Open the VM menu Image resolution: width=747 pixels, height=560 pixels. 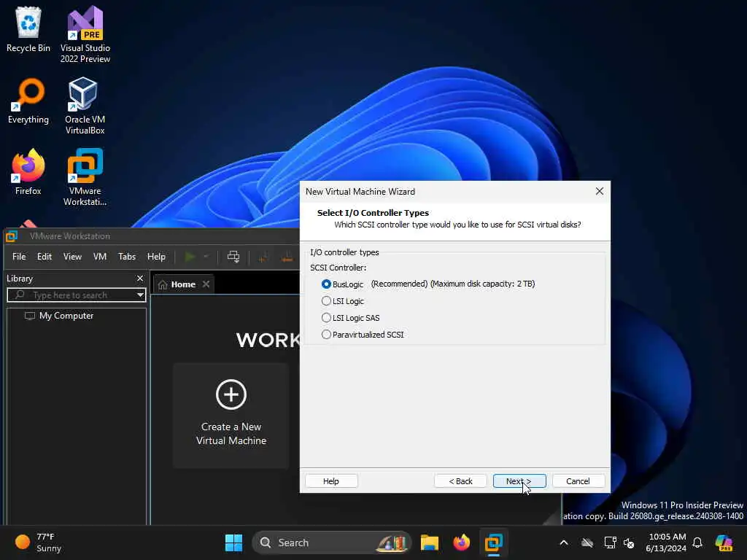99,257
